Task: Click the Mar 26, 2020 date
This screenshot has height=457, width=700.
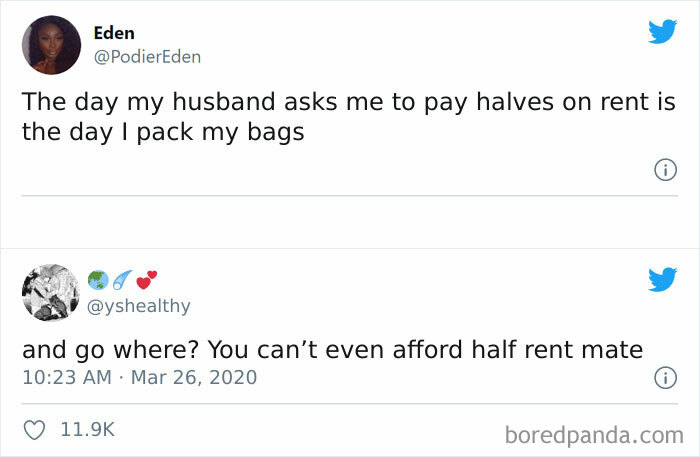Action: point(194,378)
